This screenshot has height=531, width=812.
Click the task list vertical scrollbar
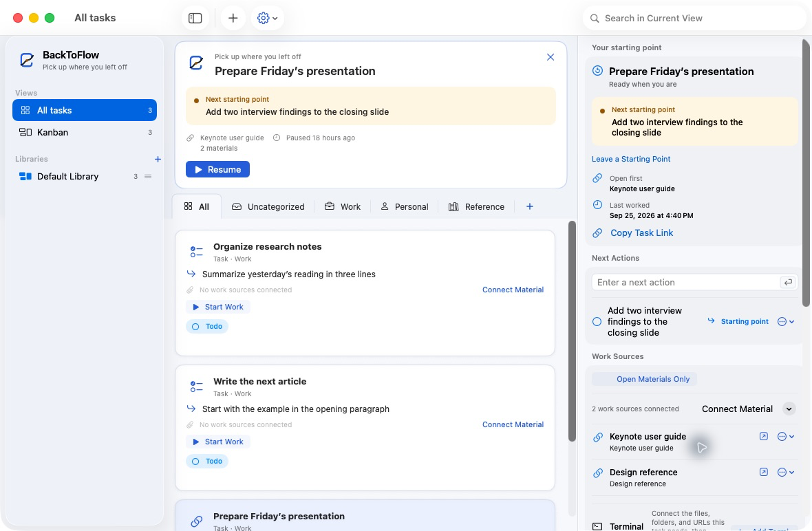[x=572, y=332]
